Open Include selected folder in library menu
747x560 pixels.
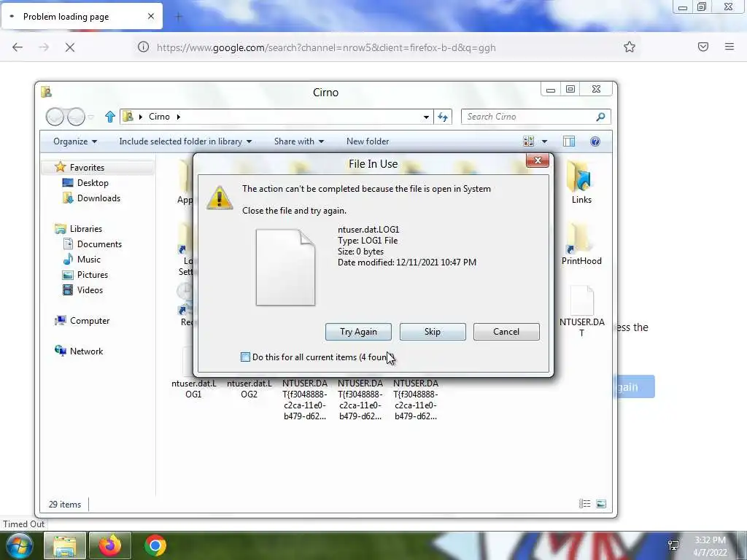coord(185,141)
